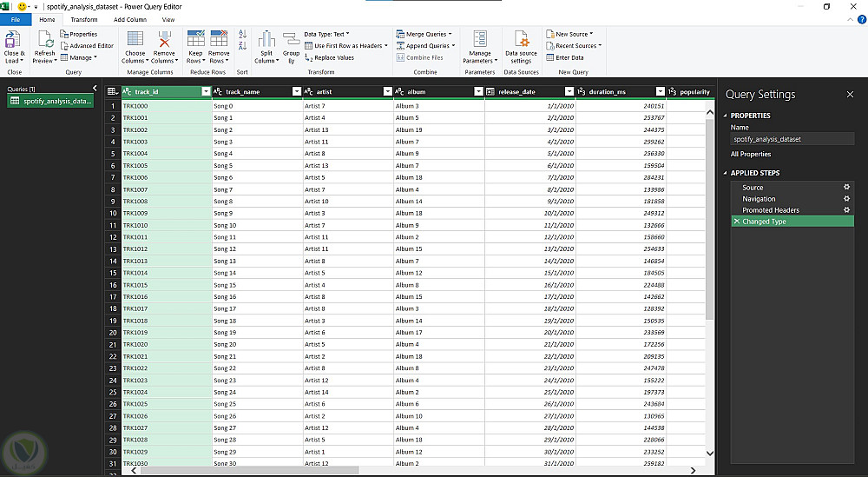Open the Advanced Editor

(x=87, y=46)
